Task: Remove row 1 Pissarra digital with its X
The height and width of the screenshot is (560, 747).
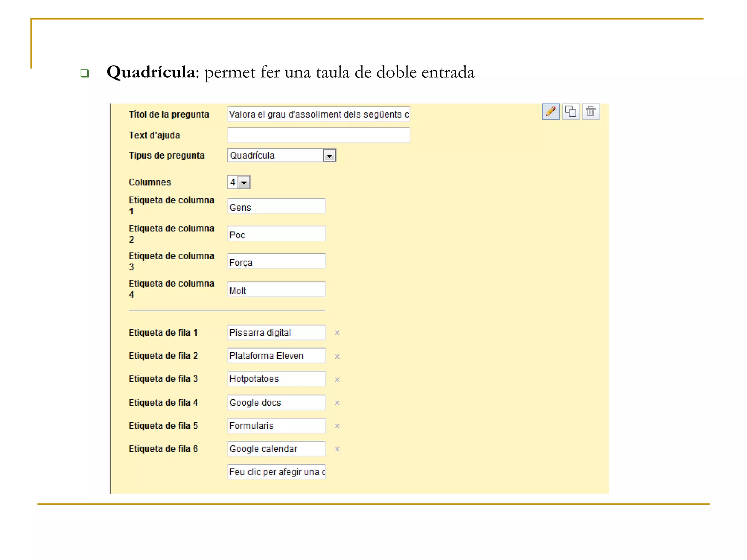Action: pos(337,332)
